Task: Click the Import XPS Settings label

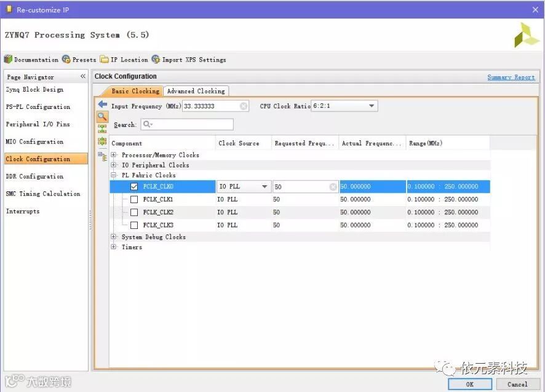Action: pos(194,60)
